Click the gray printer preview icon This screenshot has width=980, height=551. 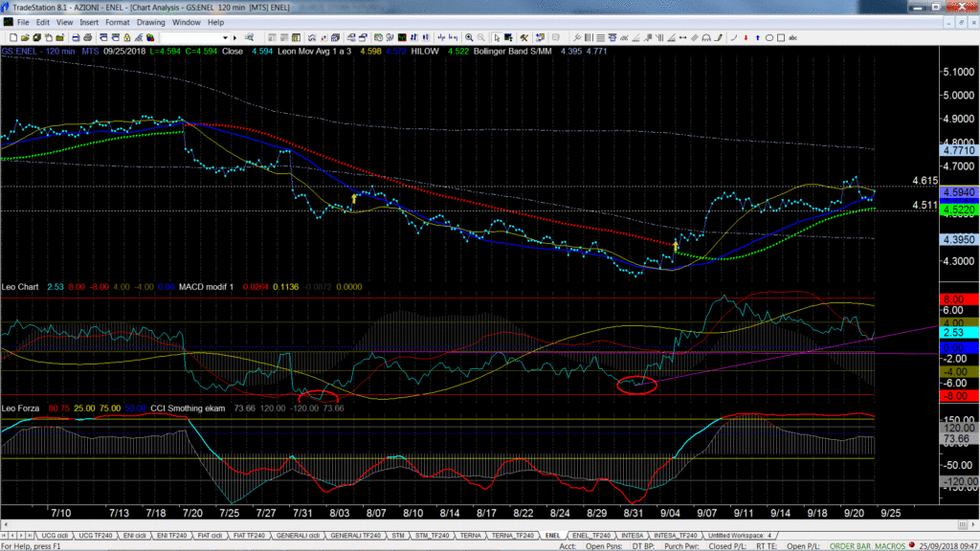(x=87, y=38)
